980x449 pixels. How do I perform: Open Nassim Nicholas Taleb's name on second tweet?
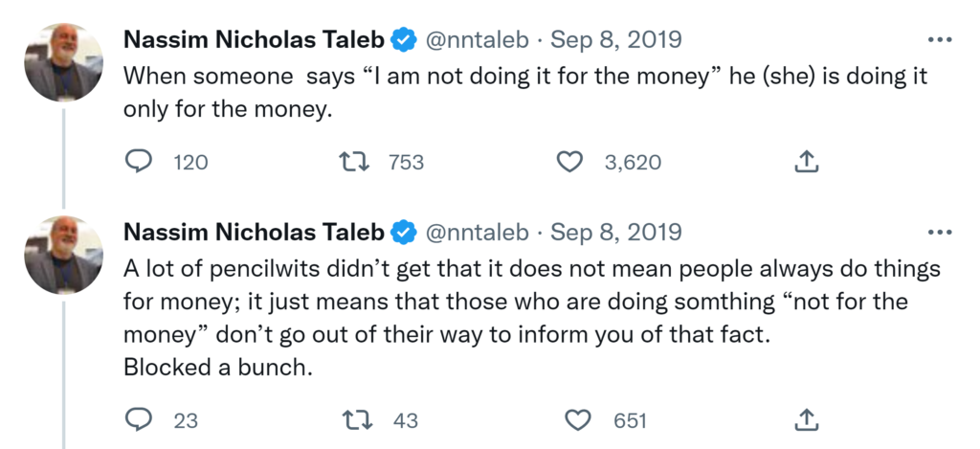[255, 233]
